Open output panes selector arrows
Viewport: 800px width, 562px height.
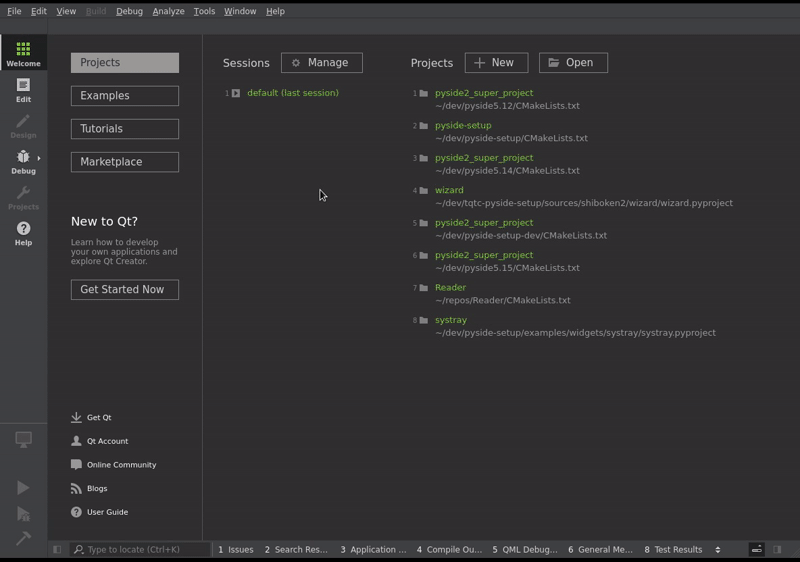[718, 549]
